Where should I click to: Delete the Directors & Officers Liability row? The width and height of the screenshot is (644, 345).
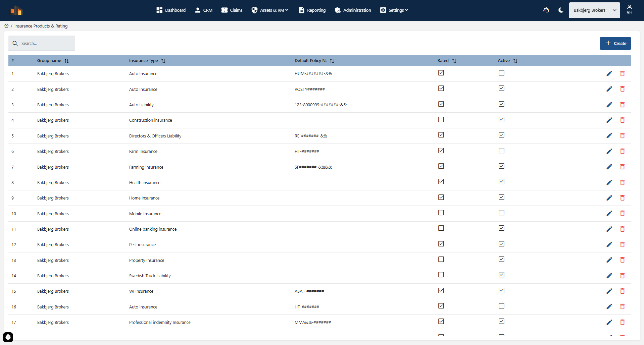click(x=622, y=135)
